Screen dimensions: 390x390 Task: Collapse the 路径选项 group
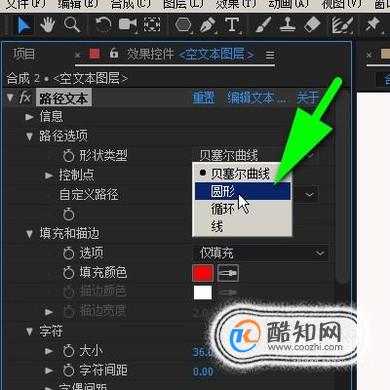point(29,136)
